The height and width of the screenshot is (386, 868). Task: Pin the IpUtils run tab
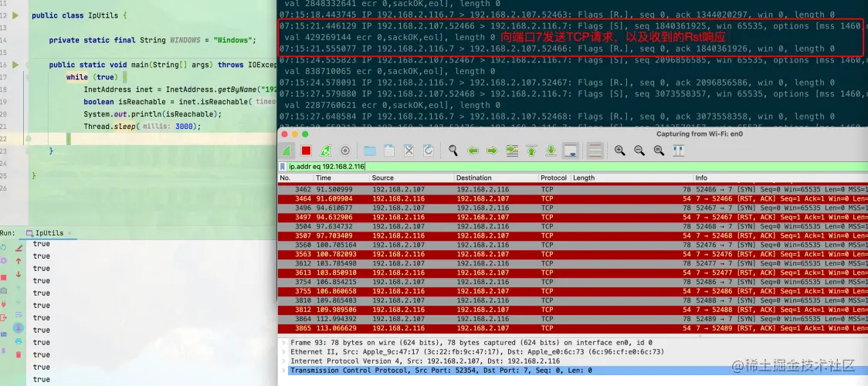pyautogui.click(x=4, y=350)
